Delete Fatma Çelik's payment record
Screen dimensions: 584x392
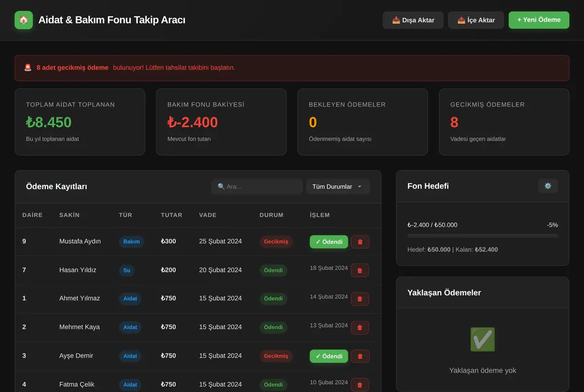360,385
